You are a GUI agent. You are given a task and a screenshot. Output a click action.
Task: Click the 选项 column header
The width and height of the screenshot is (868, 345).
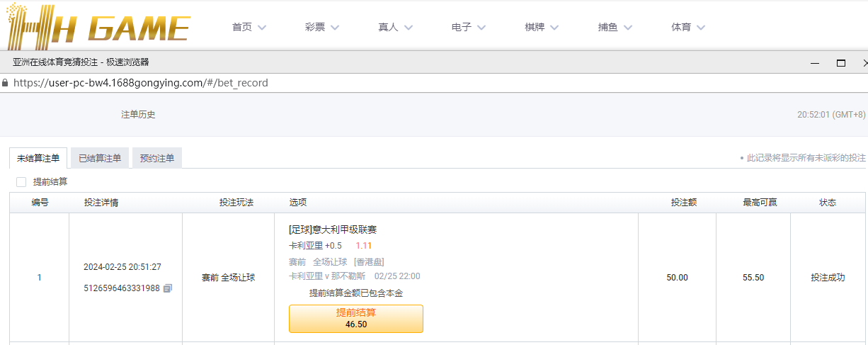pyautogui.click(x=298, y=203)
